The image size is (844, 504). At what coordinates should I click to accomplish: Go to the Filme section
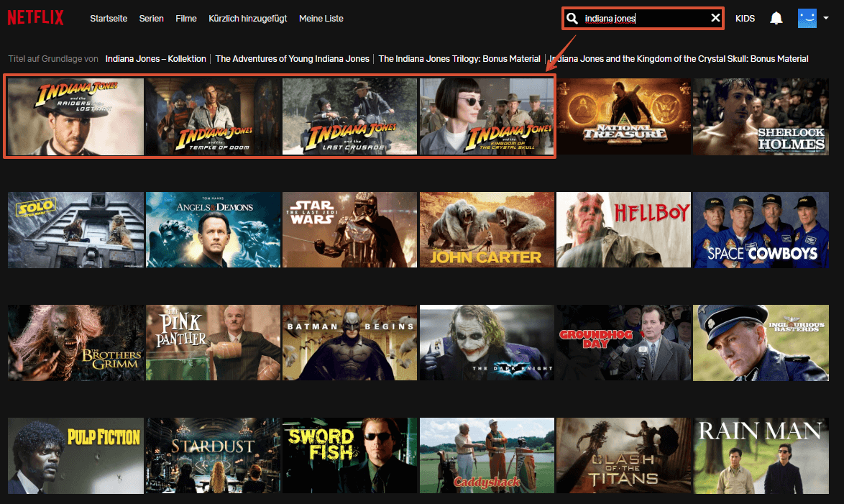click(186, 18)
